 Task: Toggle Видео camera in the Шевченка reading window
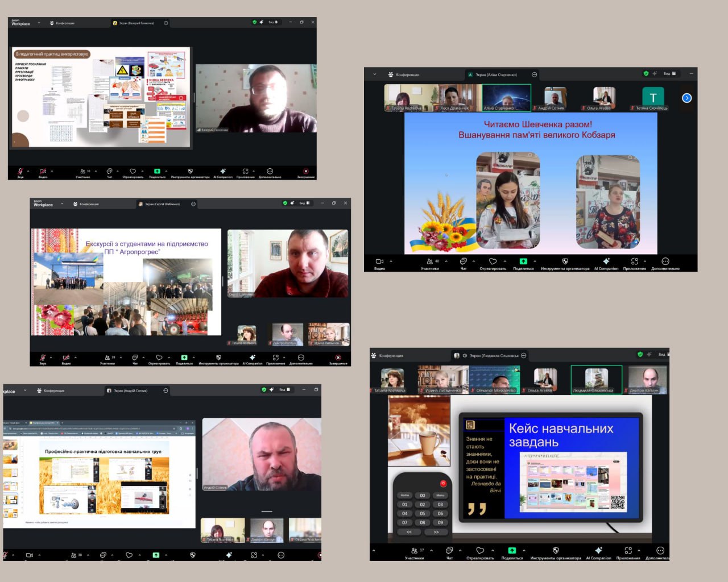click(x=379, y=263)
